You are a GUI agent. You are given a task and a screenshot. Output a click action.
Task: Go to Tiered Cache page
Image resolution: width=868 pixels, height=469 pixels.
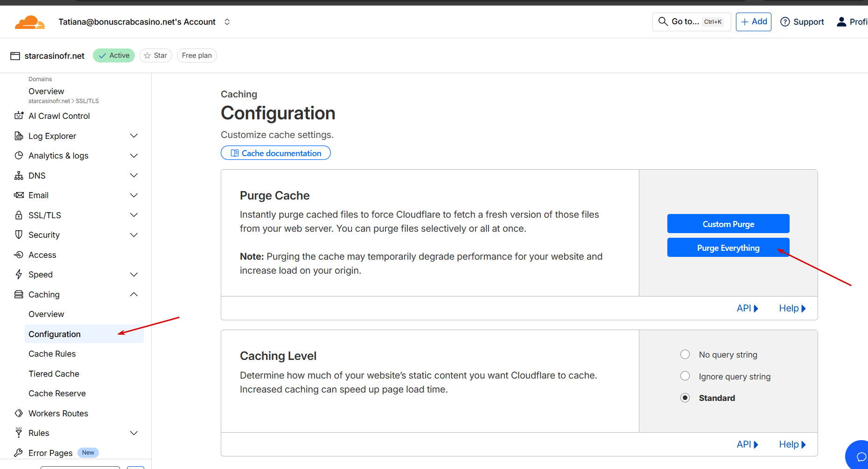pos(54,373)
